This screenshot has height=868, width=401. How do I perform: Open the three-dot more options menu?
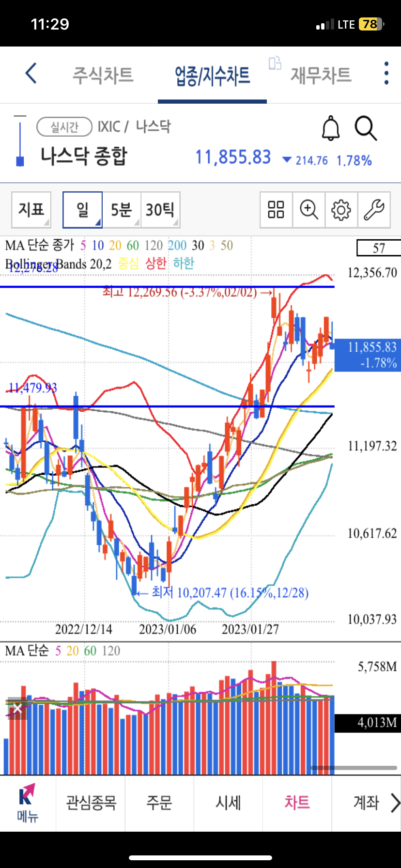point(386,73)
